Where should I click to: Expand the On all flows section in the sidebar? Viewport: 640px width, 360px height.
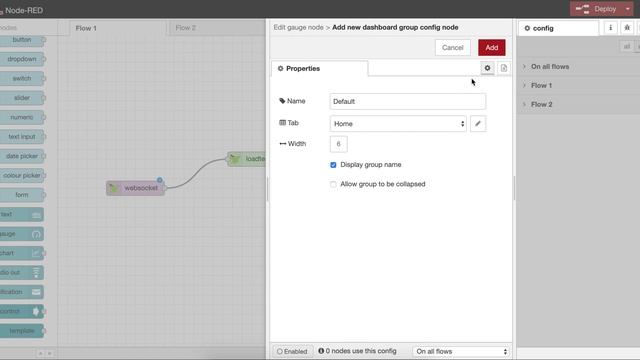pos(578,67)
